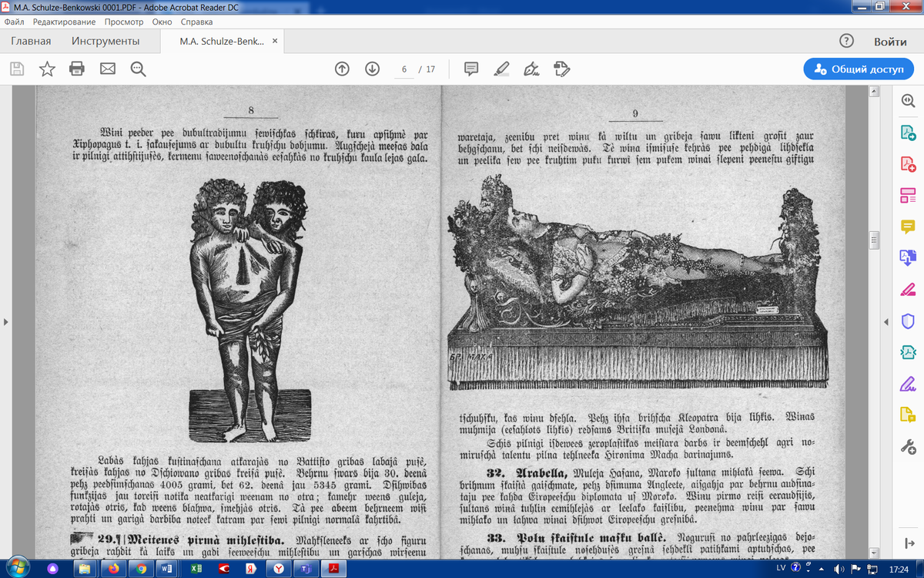Open the Sign document pen tool
The height and width of the screenshot is (578, 924).
pyautogui.click(x=531, y=69)
